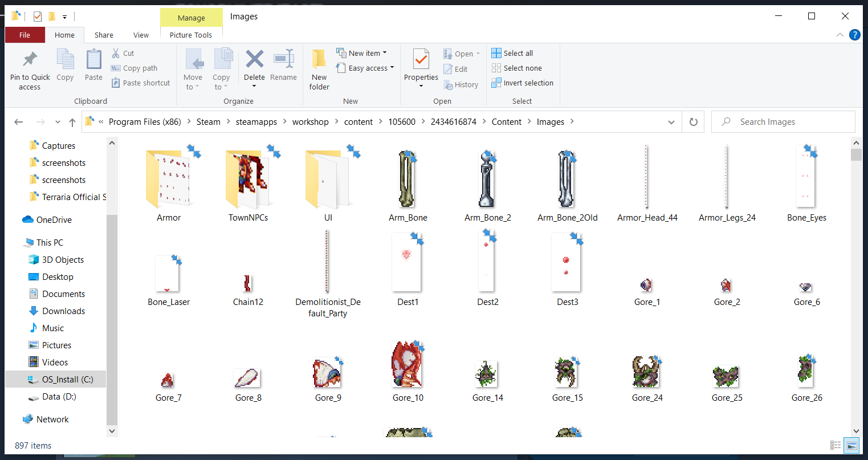This screenshot has width=868, height=460.
Task: Go back with the left arrow
Action: tap(19, 122)
